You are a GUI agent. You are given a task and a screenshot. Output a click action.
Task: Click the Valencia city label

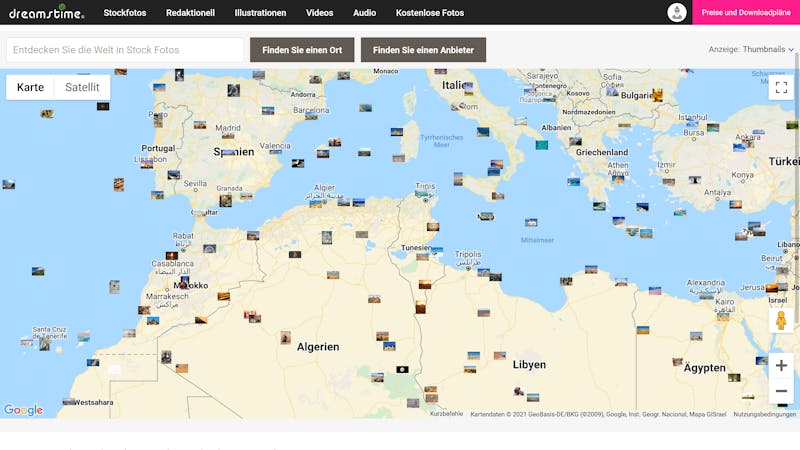pyautogui.click(x=275, y=145)
